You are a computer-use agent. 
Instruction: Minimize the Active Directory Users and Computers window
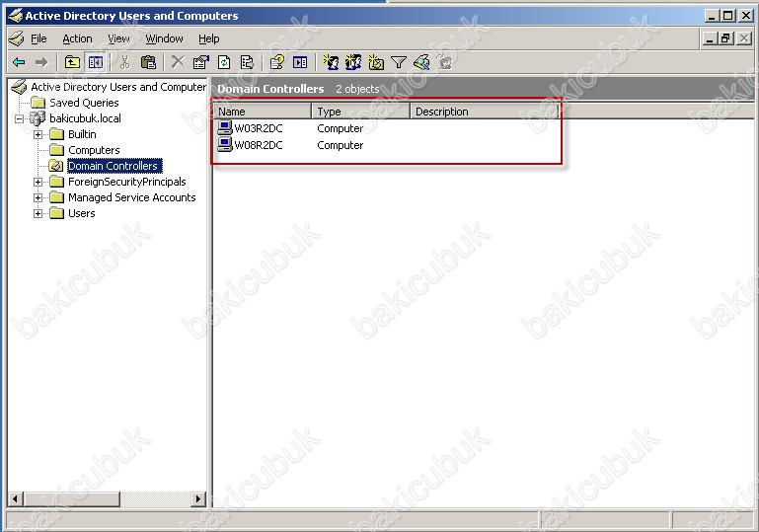point(712,16)
